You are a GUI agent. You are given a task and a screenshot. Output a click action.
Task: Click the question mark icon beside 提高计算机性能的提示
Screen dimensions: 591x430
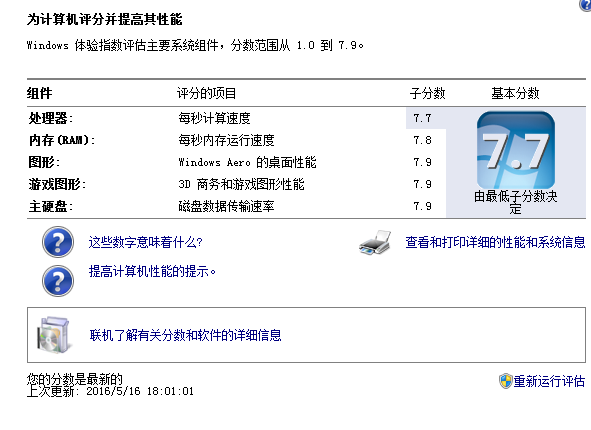58,281
